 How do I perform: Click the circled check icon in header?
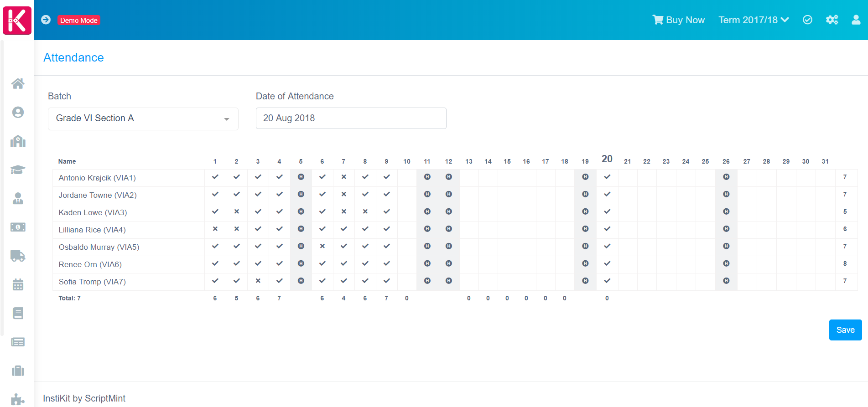click(x=807, y=20)
